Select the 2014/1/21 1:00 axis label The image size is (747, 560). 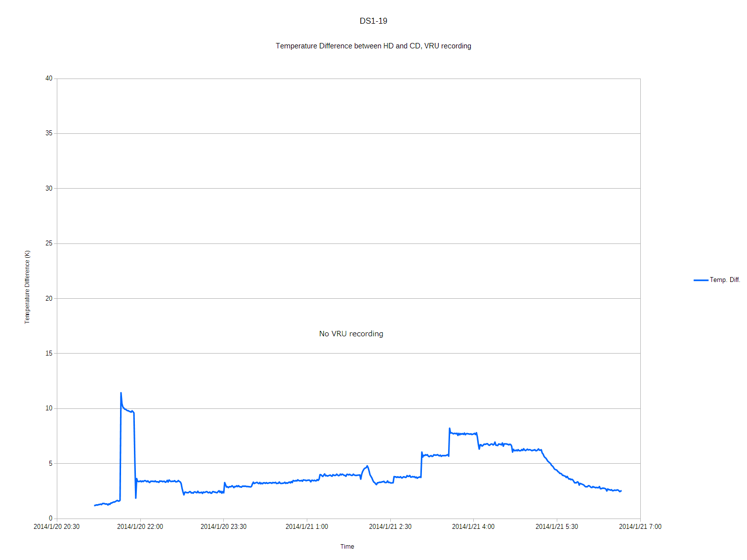307,527
